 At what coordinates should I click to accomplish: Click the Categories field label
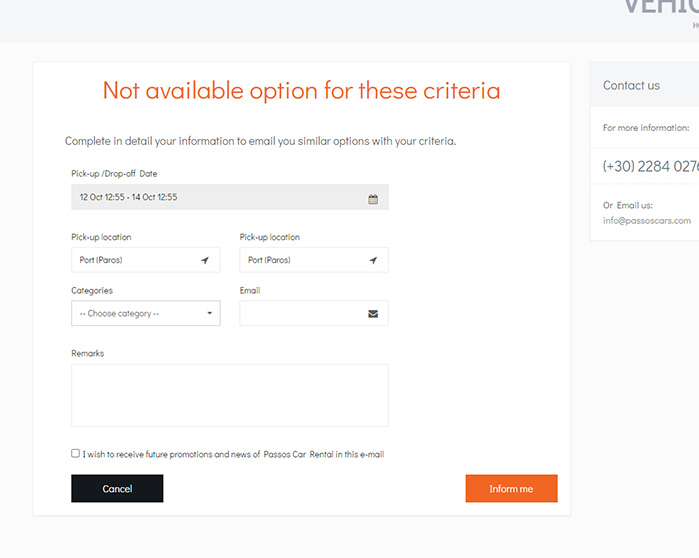92,291
